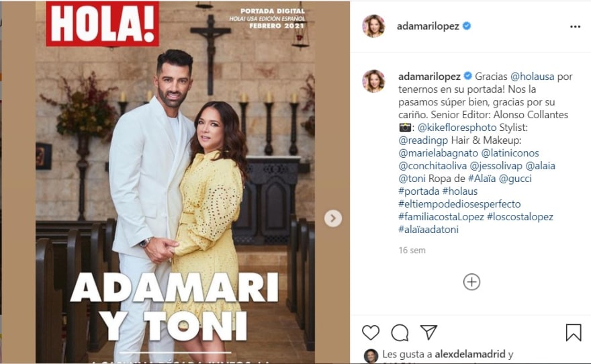Open the @holausa mention link
This screenshot has width=591, height=364.
pyautogui.click(x=532, y=77)
